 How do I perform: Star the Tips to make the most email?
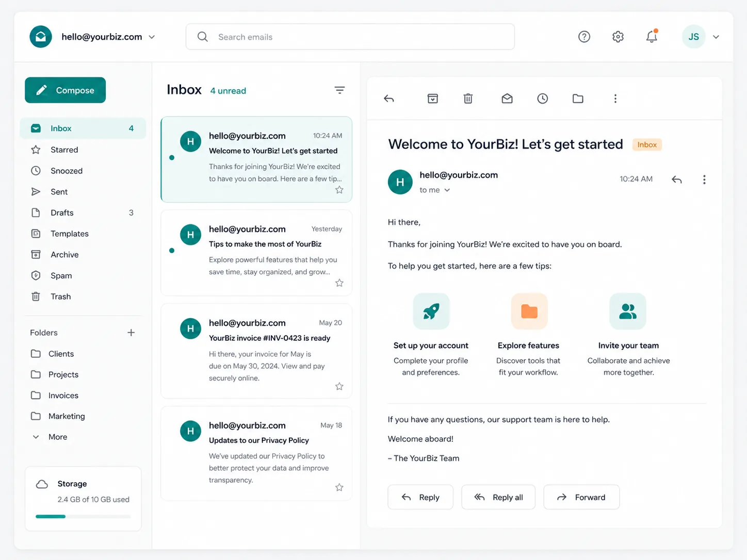tap(339, 283)
